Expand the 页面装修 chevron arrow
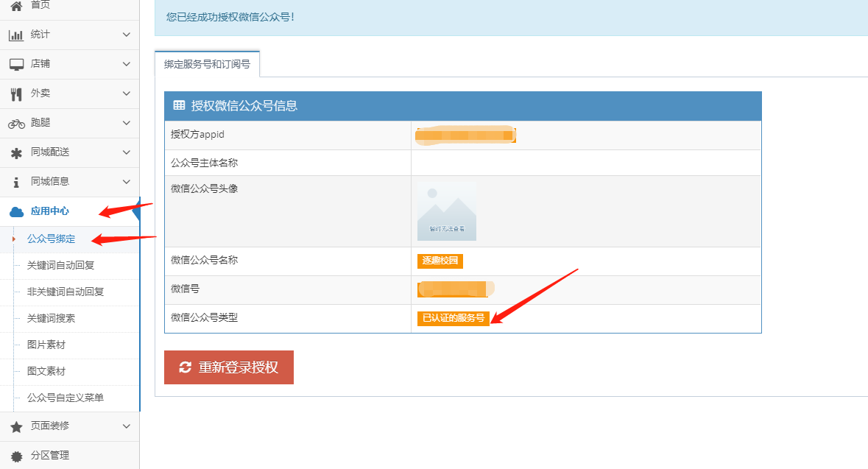The width and height of the screenshot is (868, 469). tap(126, 426)
